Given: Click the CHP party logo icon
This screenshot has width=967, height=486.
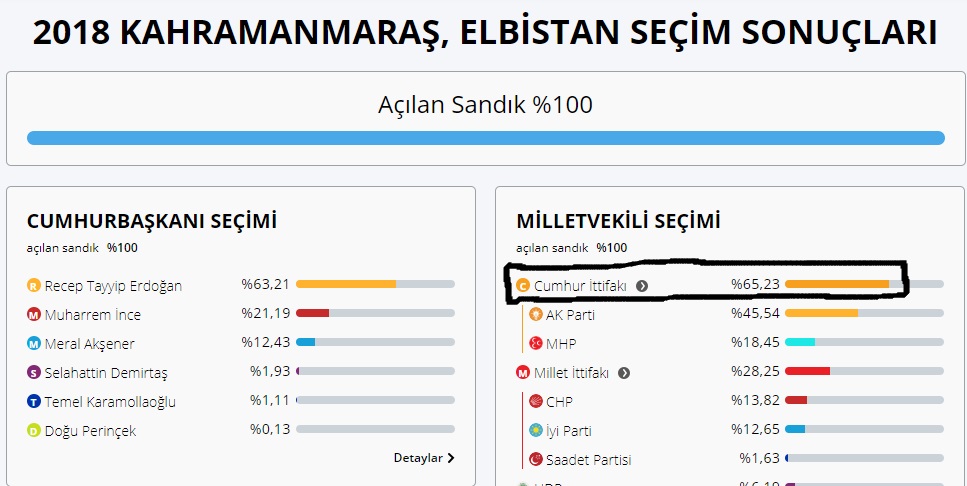Looking at the screenshot, I should pyautogui.click(x=536, y=402).
